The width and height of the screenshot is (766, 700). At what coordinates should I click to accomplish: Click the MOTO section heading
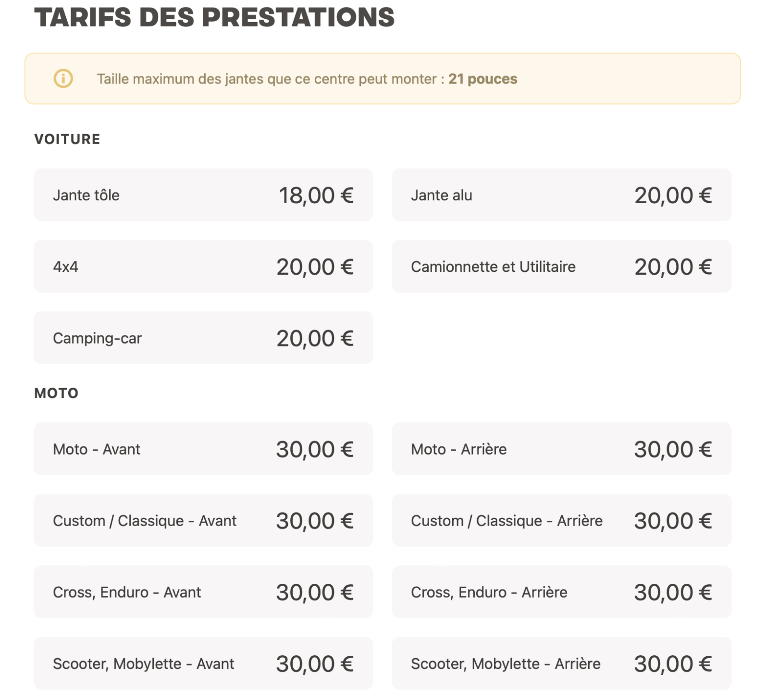pyautogui.click(x=56, y=393)
